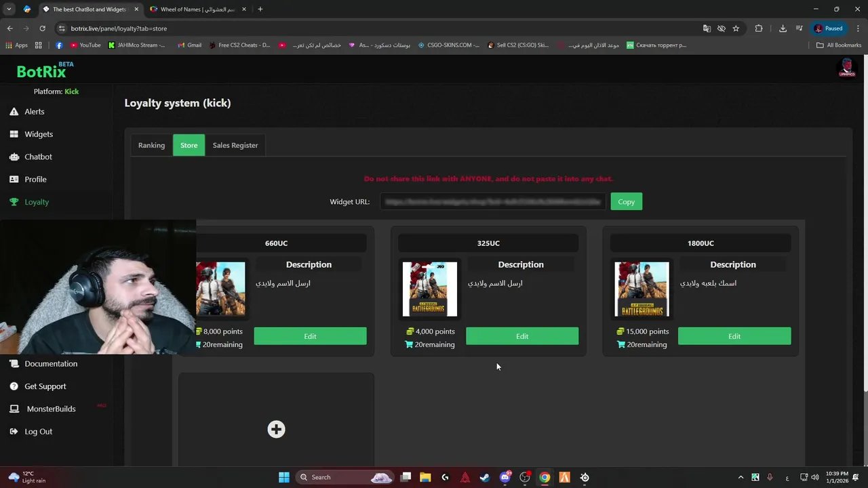Open browser Extensions puzzle icon
868x488 pixels.
pos(759,28)
